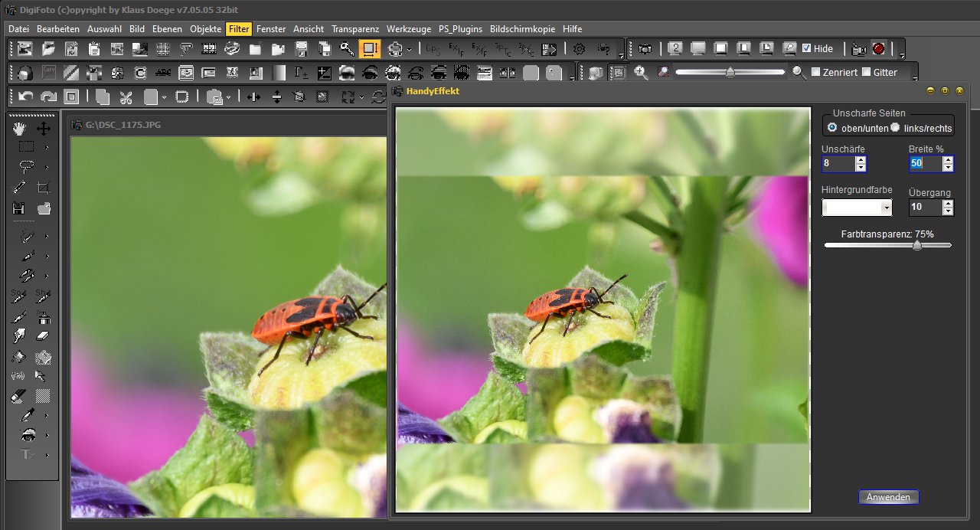Click the Scissors cut icon
The width and height of the screenshot is (980, 530).
pyautogui.click(x=126, y=97)
